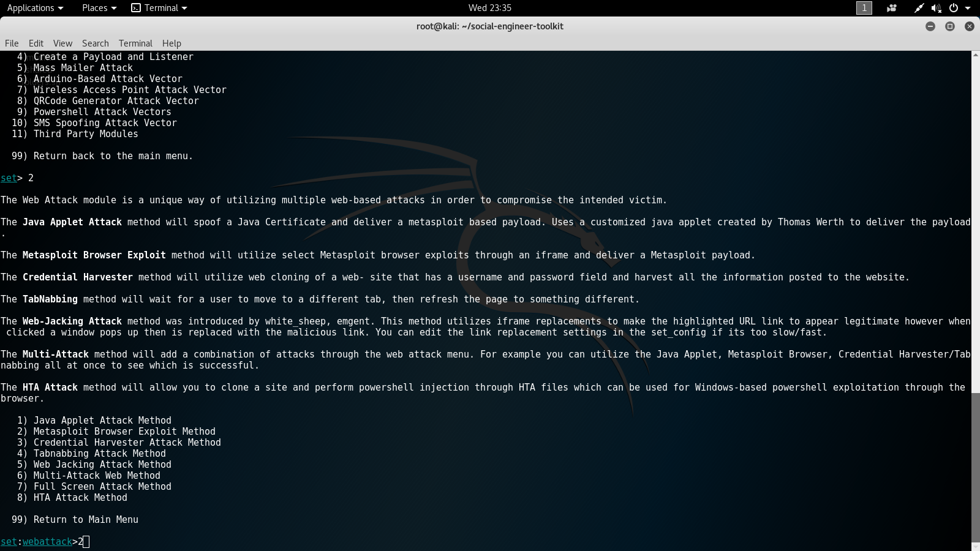Screen dimensions: 980x551
Task: Click the clock showing Wed 23:35
Action: [x=489, y=8]
